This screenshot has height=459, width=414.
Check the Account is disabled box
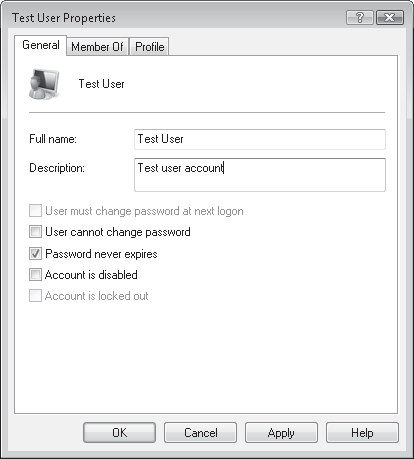coord(35,275)
